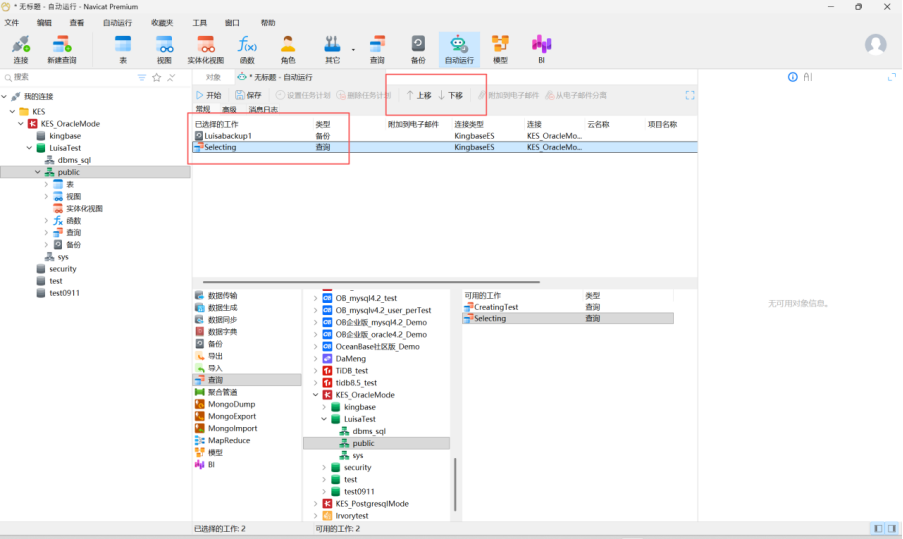903x539 pixels.
Task: Open the 收藏夹 (Favorites) menu
Action: click(x=161, y=22)
